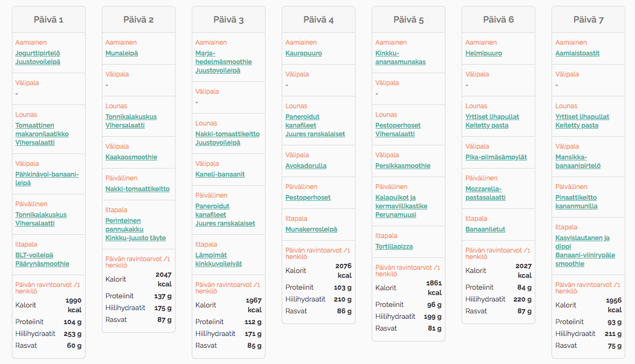Open Tomaattinen makaronilaatikko recipe
Screen dimensions: 635x364
42,130
